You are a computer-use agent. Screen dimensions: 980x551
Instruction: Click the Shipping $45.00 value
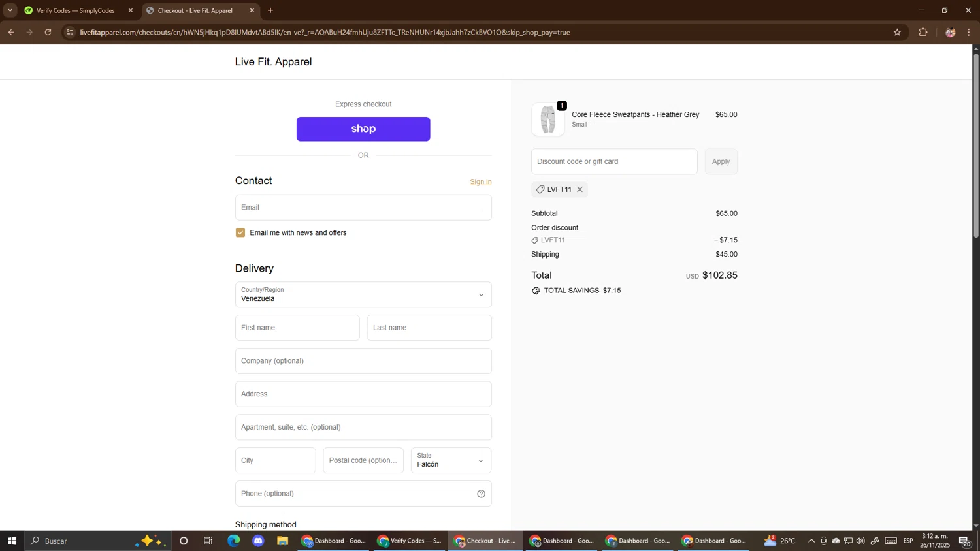point(727,255)
